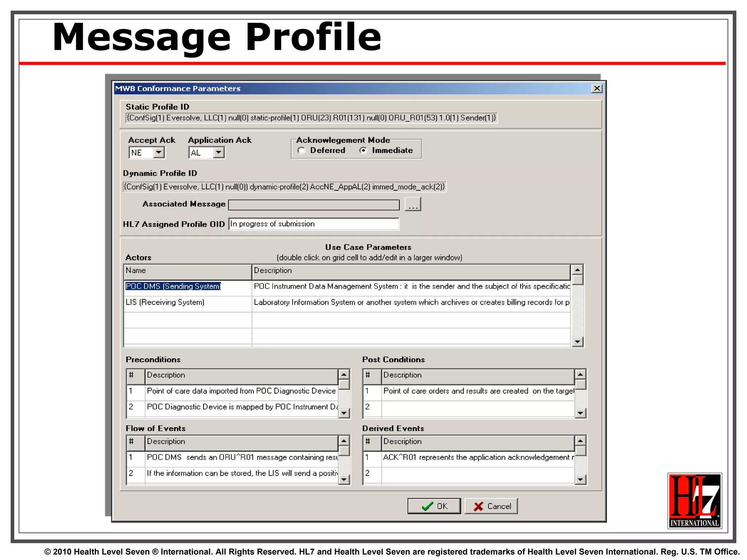Screen dimensions: 747x560
Task: Click the HL7 International logo
Action: tap(695, 501)
